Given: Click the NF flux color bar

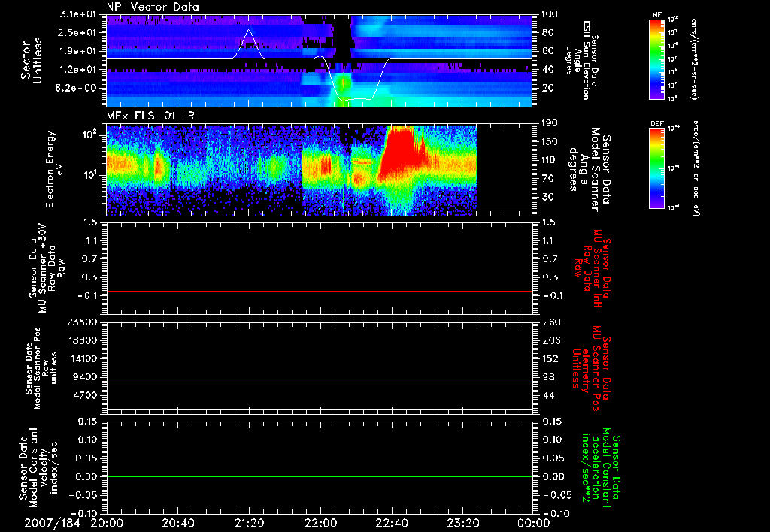Looking at the screenshot, I should [656, 59].
